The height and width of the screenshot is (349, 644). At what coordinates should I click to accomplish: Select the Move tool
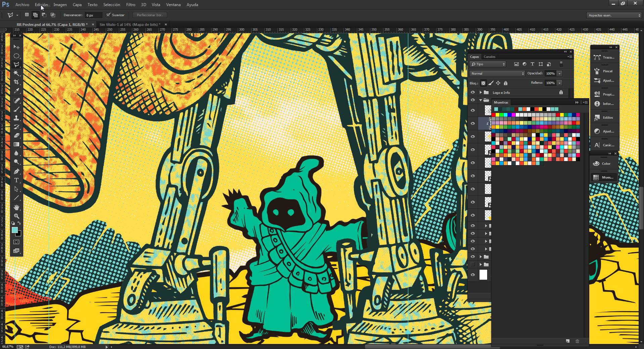[x=16, y=47]
